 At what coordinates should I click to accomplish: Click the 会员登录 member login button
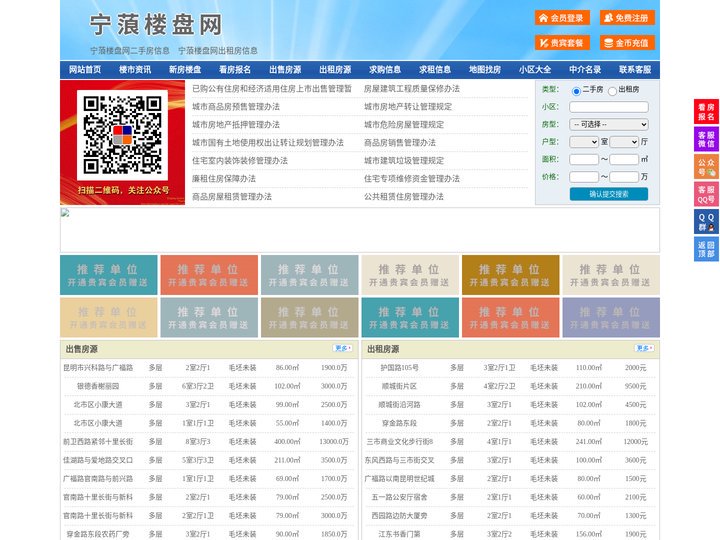[x=562, y=18]
